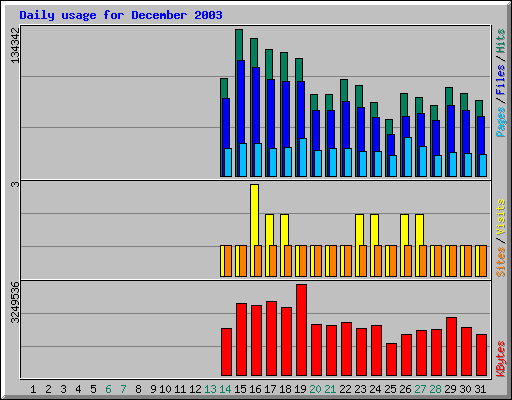Click green weekend day label 20

[315, 389]
